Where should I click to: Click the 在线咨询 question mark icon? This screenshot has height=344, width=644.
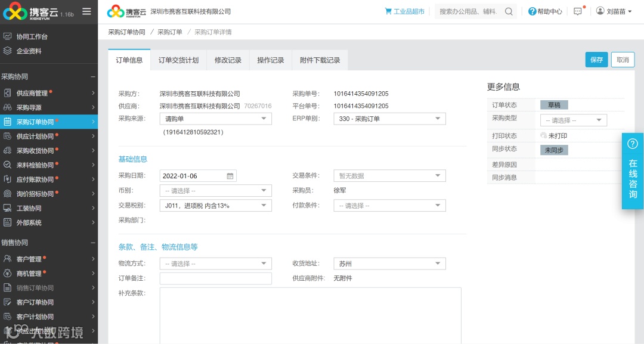coord(633,144)
